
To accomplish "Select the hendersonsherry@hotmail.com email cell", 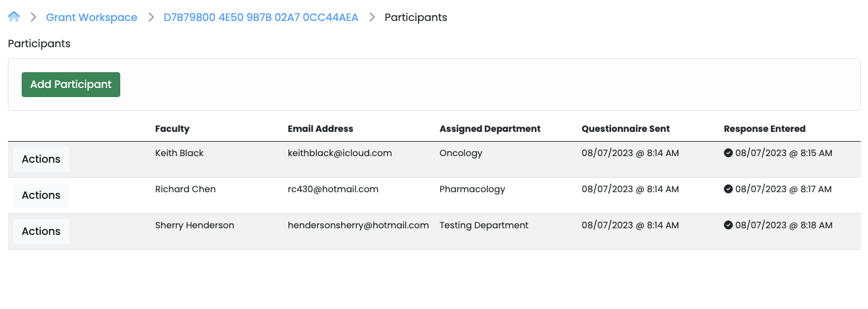I will tap(358, 225).
